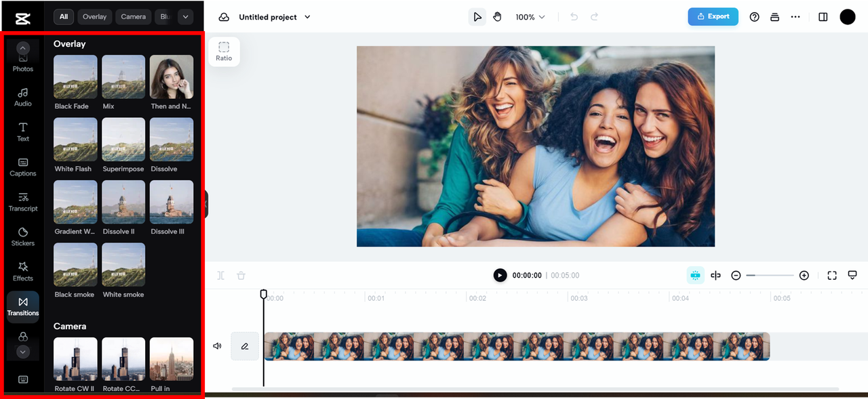The width and height of the screenshot is (868, 399).
Task: Click the edit pencil on the track
Action: [x=245, y=346]
